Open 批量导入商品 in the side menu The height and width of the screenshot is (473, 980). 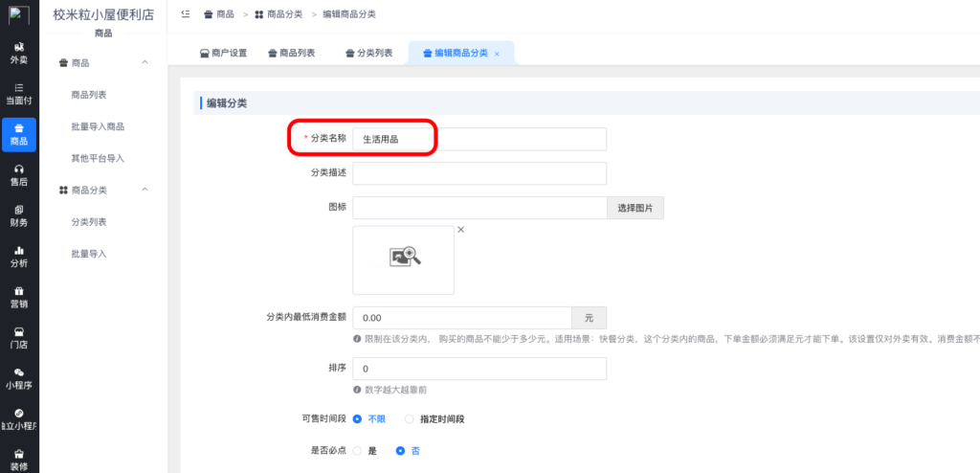pos(98,126)
